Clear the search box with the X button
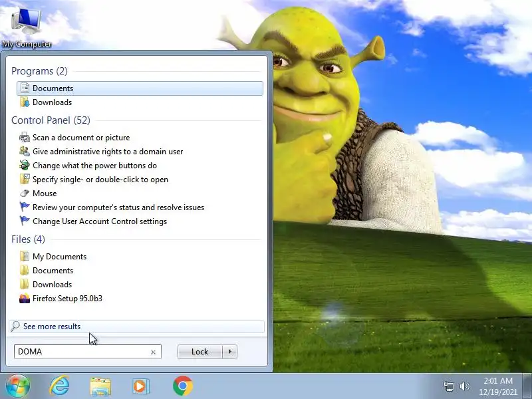The width and height of the screenshot is (532, 399). [x=153, y=352]
